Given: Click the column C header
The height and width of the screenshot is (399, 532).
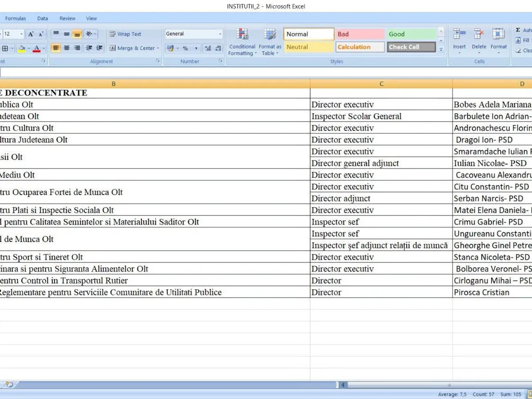Looking at the screenshot, I should (x=381, y=83).
